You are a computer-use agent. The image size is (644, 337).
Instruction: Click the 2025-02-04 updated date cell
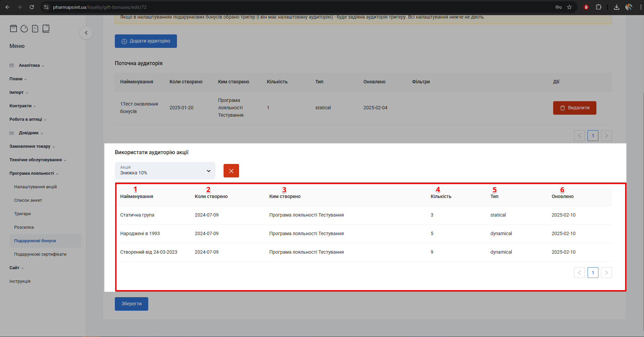pos(375,108)
